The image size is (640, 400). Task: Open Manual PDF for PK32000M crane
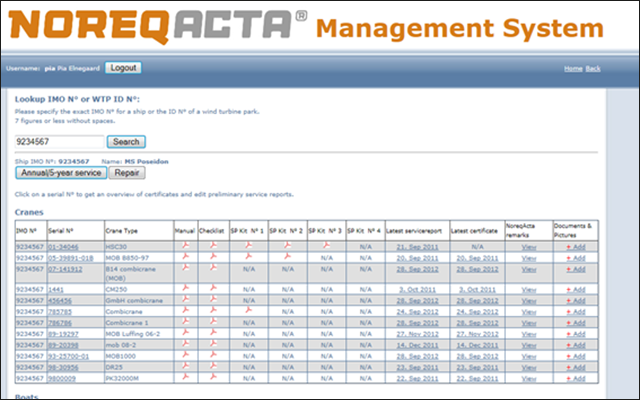click(186, 376)
